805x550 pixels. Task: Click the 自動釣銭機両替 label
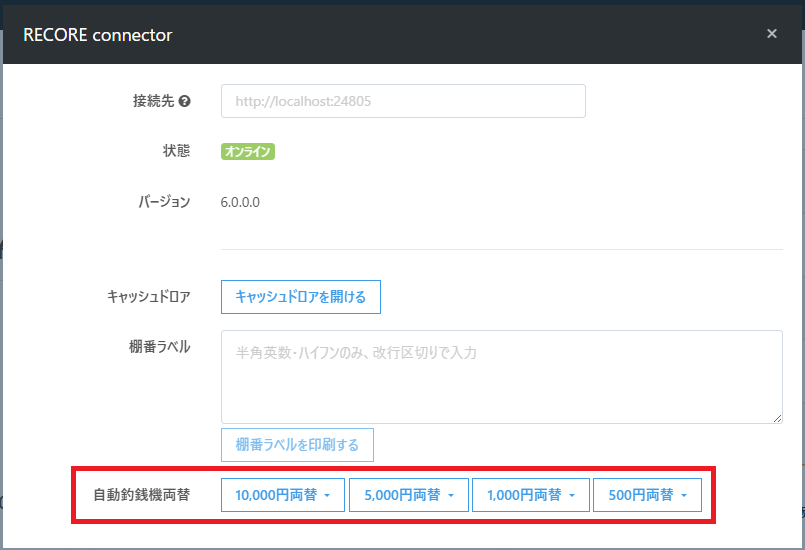pos(142,495)
